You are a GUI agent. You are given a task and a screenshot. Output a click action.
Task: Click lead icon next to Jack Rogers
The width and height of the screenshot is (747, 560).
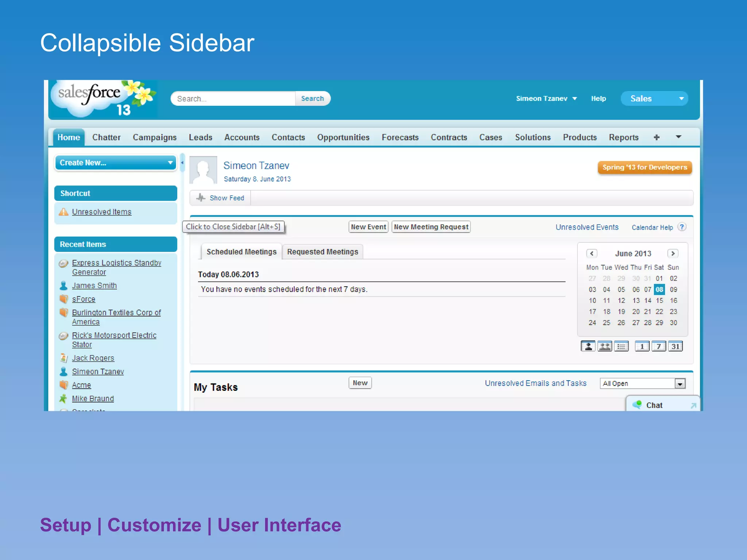click(x=64, y=358)
